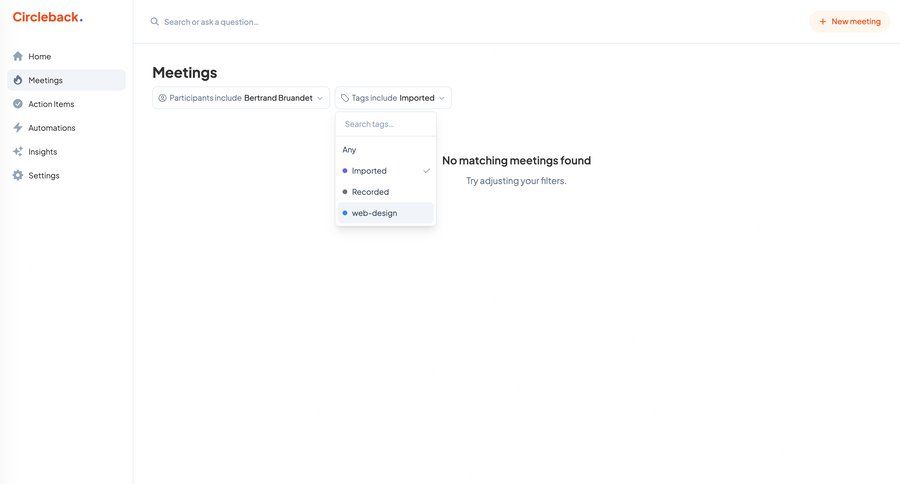Click the Settings gear icon
This screenshot has width=900, height=484.
(x=18, y=176)
